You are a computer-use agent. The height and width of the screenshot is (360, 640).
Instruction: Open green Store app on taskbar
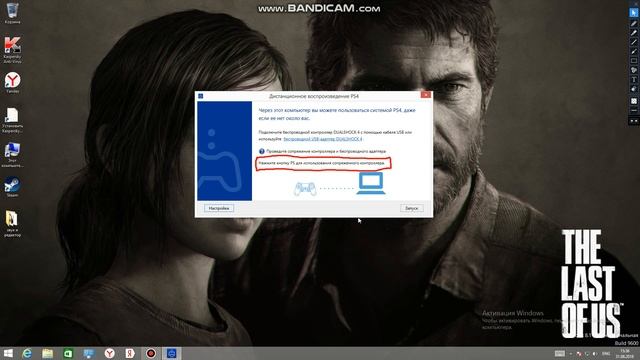coord(68,353)
